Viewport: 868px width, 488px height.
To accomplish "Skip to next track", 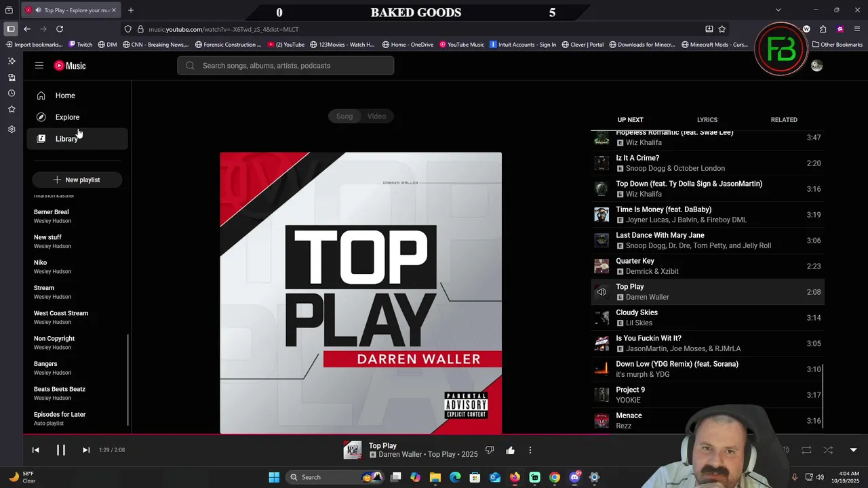I will (86, 450).
